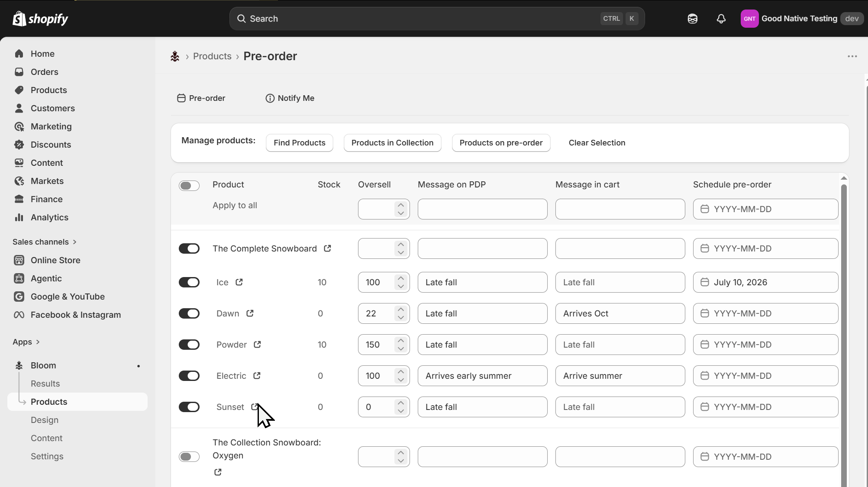The height and width of the screenshot is (487, 868).
Task: Open Orders in sidebar
Action: coord(44,72)
